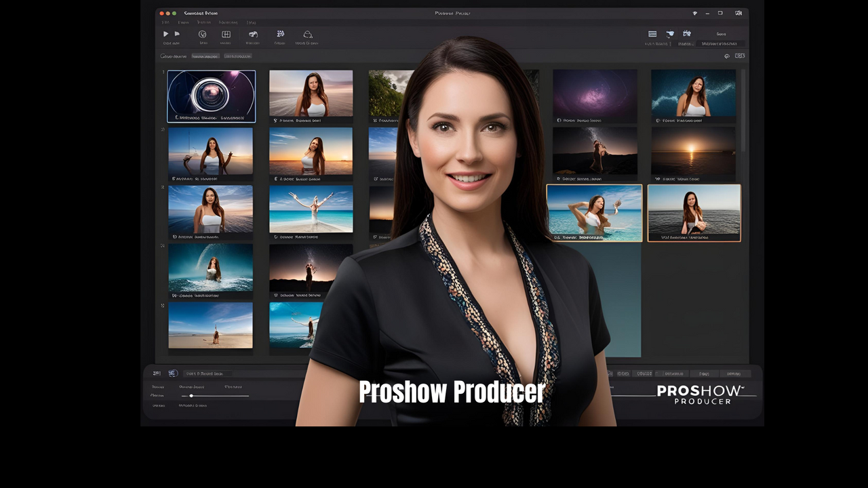Select the first highlighted tab below the toolbar
This screenshot has height=488, width=868.
point(205,56)
